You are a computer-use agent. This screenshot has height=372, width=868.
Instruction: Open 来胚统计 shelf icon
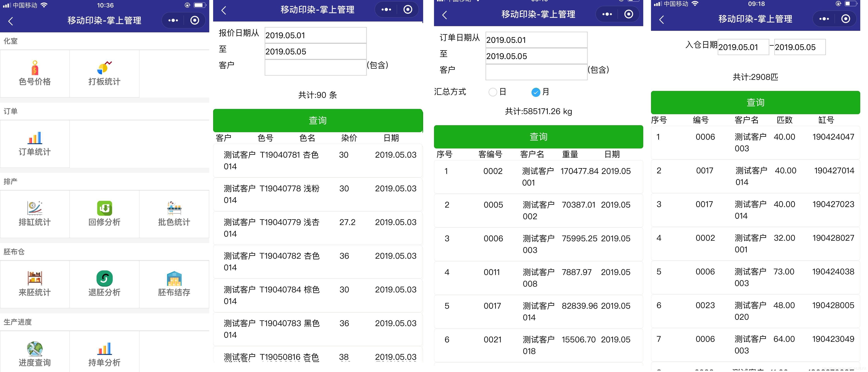click(35, 278)
